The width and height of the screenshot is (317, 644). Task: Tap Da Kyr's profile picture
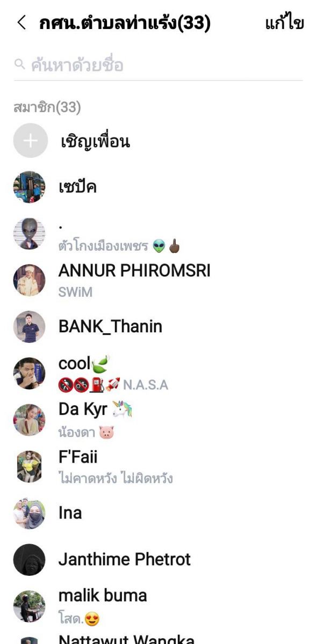pos(30,420)
